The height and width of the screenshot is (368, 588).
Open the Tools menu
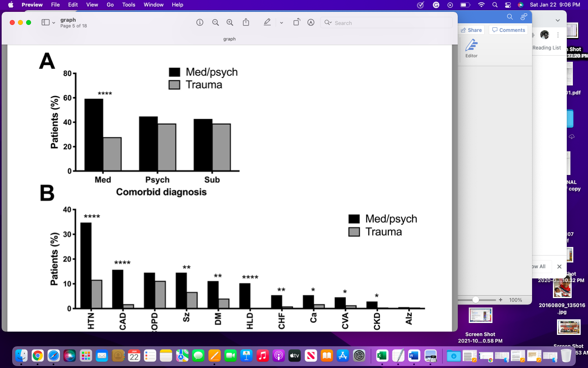(129, 5)
